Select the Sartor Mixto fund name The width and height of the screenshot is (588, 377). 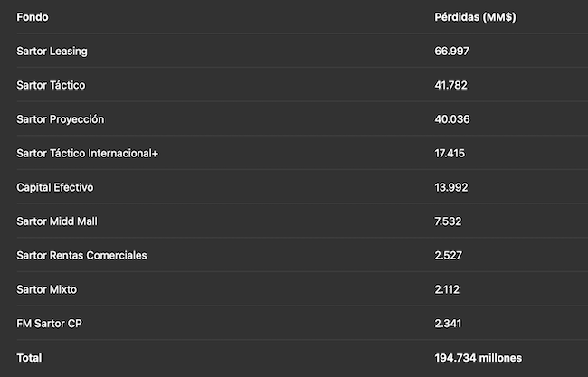[x=46, y=289]
